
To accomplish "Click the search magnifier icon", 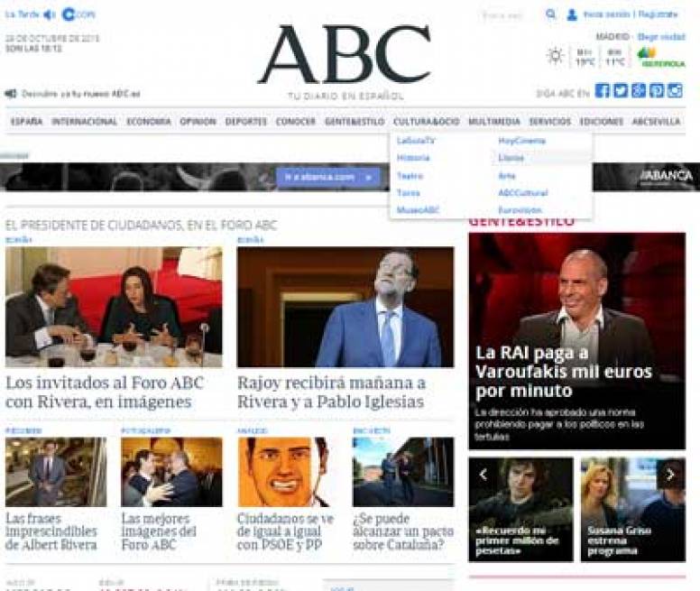I will (551, 14).
